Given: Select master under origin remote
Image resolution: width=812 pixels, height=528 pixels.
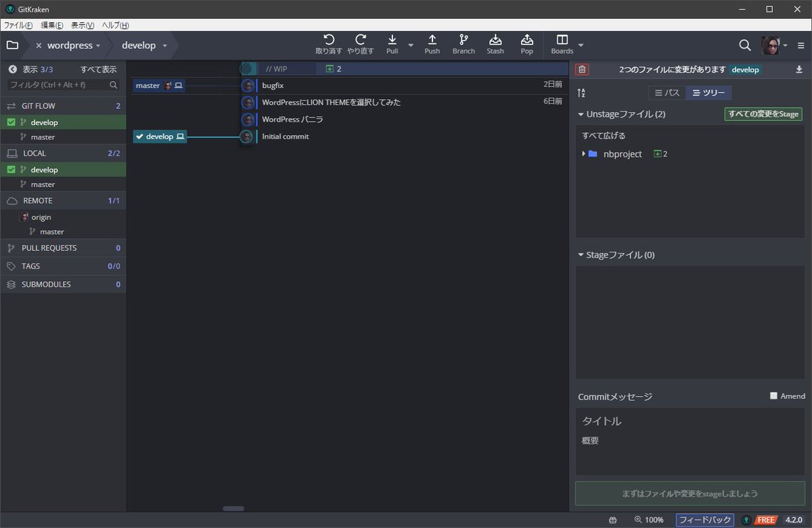Looking at the screenshot, I should click(51, 232).
